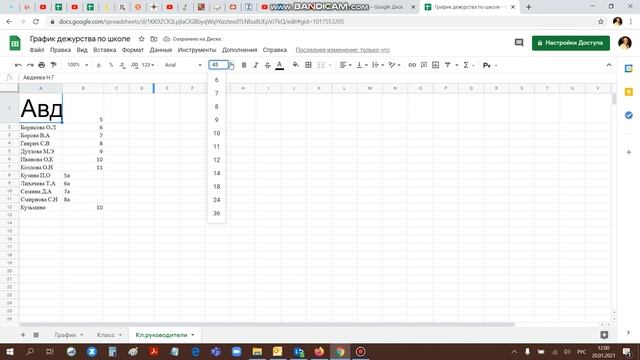Open the text rotation dropdown

394,65
